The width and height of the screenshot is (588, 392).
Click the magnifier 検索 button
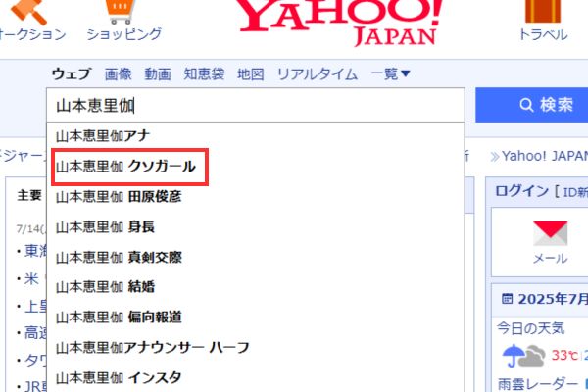(532, 105)
